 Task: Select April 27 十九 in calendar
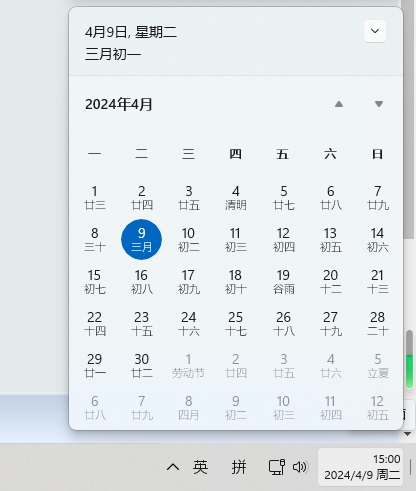(x=330, y=324)
